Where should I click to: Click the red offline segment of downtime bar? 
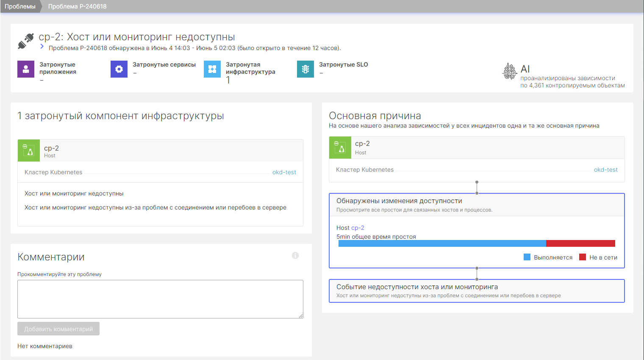(x=580, y=243)
